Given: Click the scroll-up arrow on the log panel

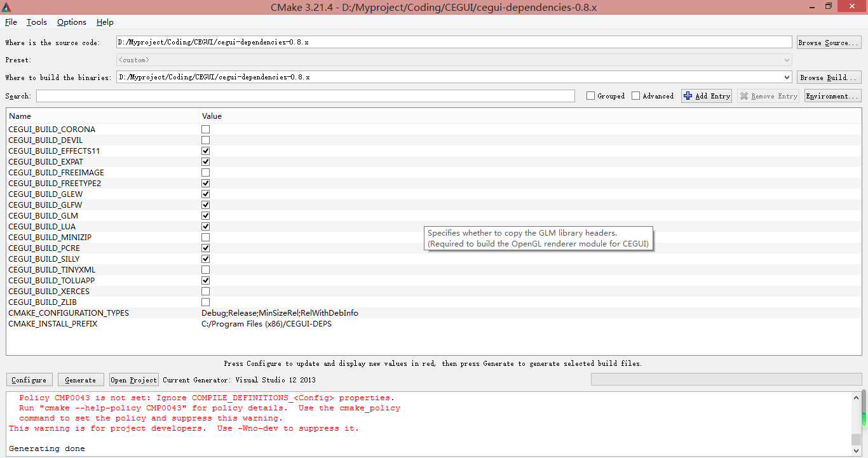Looking at the screenshot, I should pyautogui.click(x=855, y=398).
